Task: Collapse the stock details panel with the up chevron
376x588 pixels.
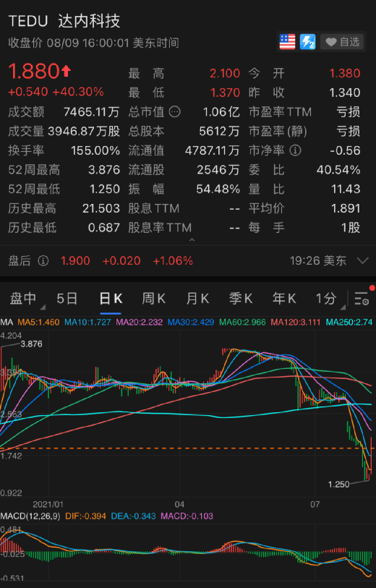Action: pos(192,239)
